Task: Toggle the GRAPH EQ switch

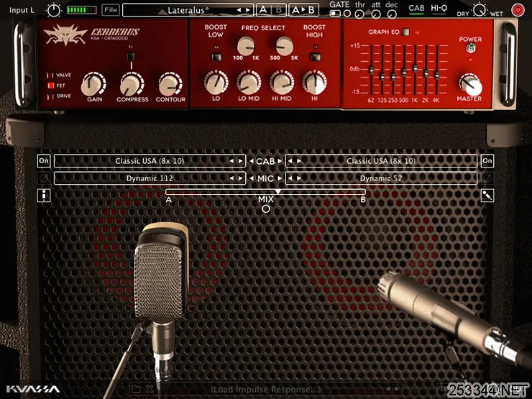Action: tap(405, 32)
